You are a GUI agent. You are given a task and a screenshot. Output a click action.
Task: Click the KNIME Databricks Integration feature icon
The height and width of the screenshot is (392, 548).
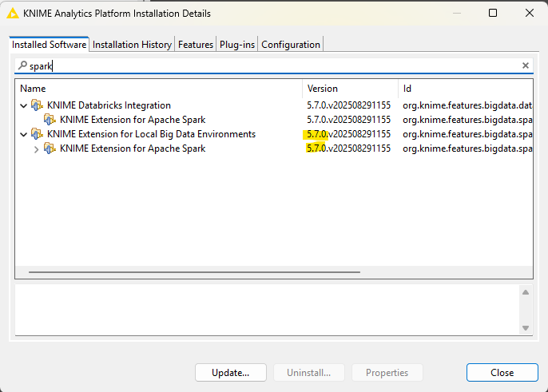(x=37, y=105)
